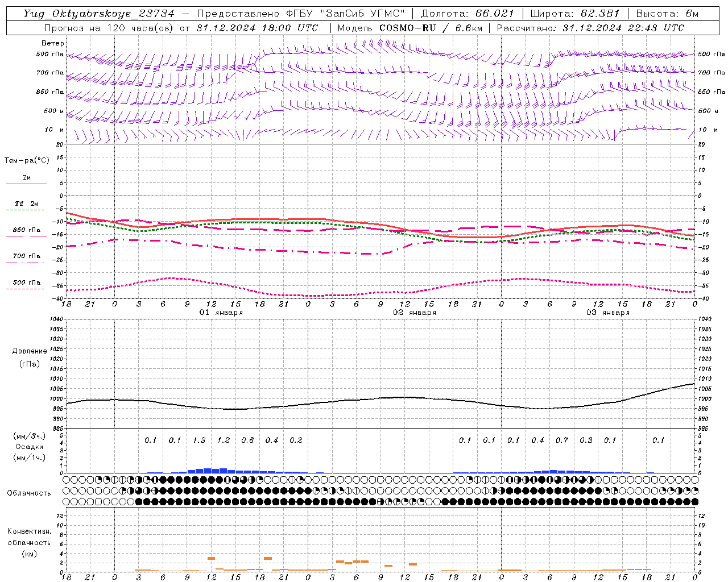Select the precipitation amount 0.3
The height and width of the screenshot is (582, 728).
click(x=586, y=440)
